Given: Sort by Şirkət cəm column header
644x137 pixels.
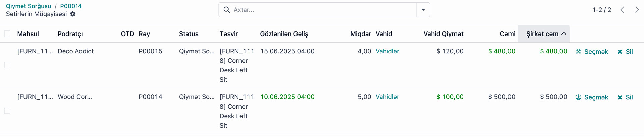Looking at the screenshot, I should (543, 34).
